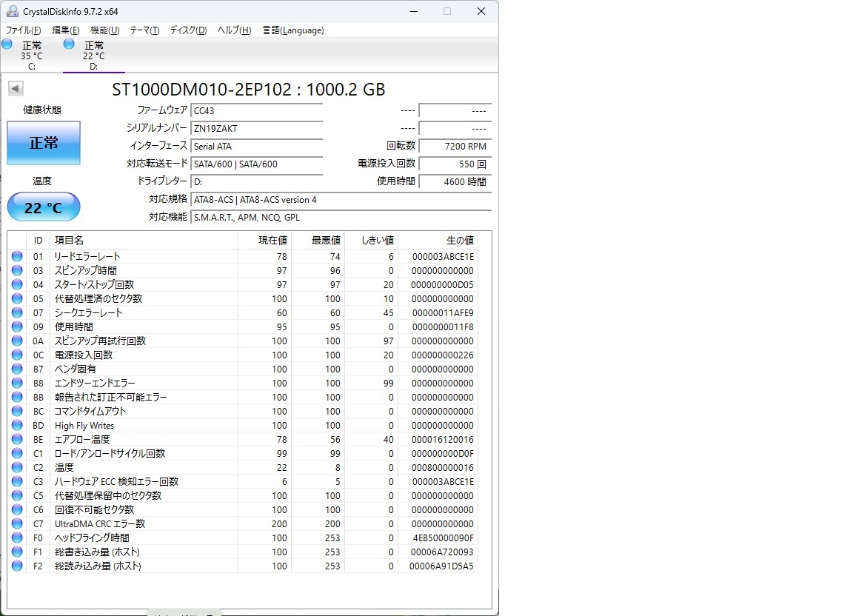Click the 項目名 column header
853x616 pixels.
[x=144, y=240]
